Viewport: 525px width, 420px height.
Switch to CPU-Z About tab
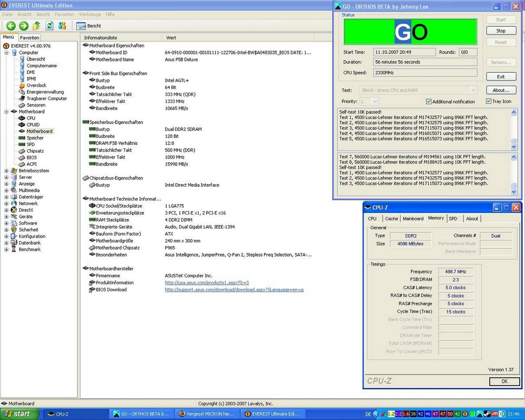click(472, 219)
